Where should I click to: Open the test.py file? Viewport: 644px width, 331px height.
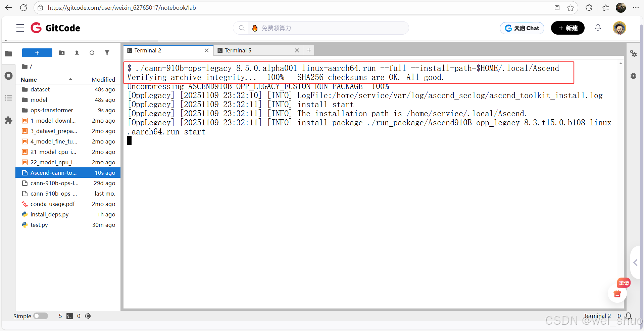68,225
